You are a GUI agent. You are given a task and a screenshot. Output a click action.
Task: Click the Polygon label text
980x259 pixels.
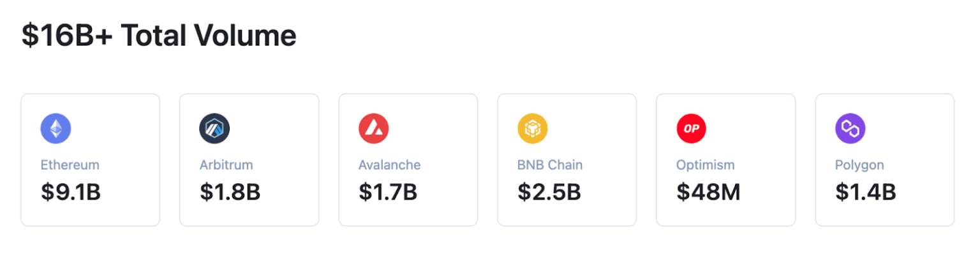(x=859, y=165)
